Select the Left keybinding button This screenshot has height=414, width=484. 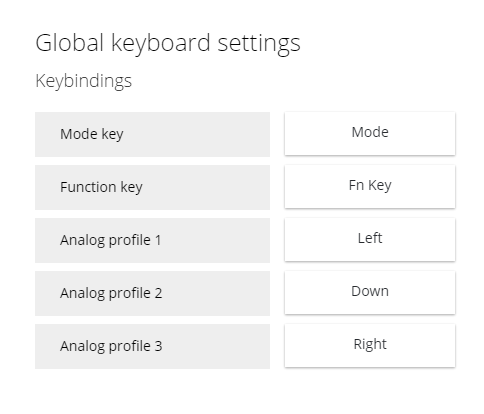click(370, 239)
